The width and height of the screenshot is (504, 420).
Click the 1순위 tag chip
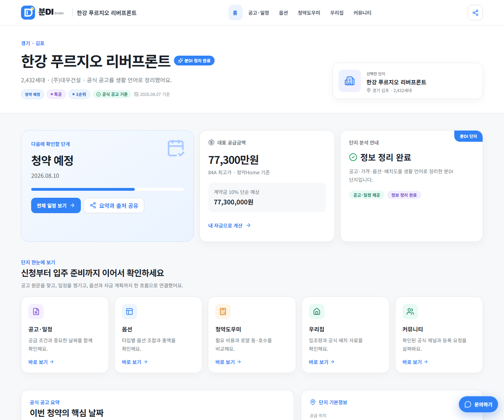click(x=79, y=94)
